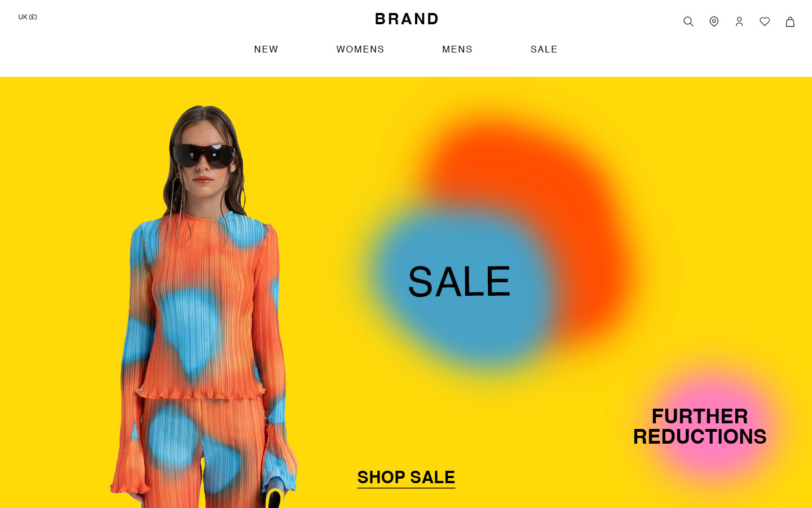Open the wishlist heart icon
Screen dimensions: 812x508
(x=765, y=21)
